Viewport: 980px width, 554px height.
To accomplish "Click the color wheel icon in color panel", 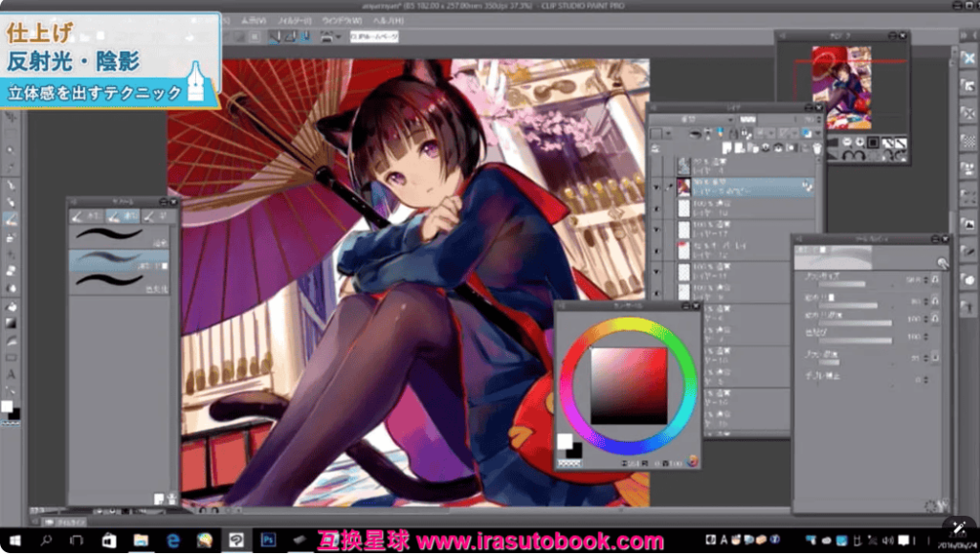I will (x=690, y=461).
